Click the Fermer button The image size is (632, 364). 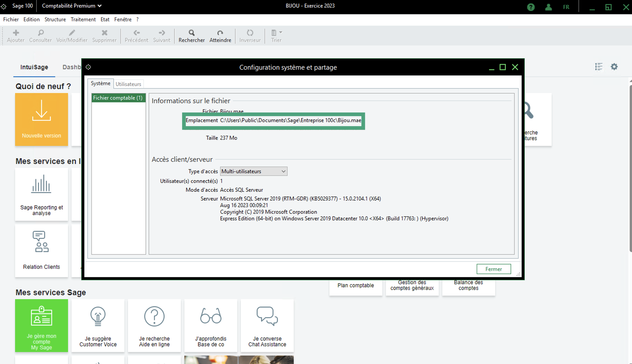pyautogui.click(x=493, y=269)
